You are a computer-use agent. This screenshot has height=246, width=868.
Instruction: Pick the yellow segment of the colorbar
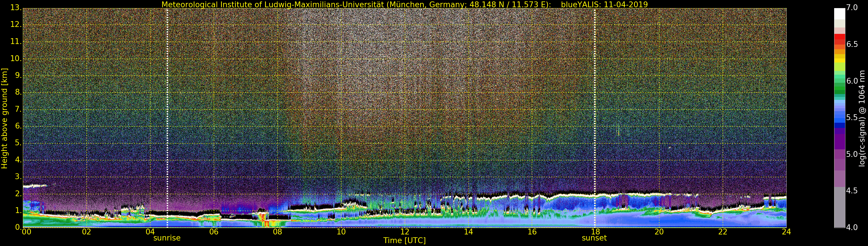[839, 61]
